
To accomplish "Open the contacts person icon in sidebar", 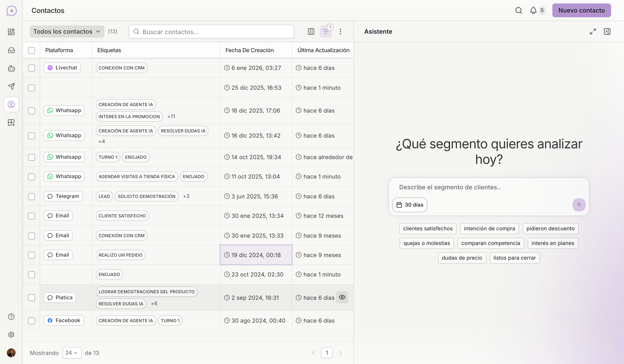I will (x=11, y=104).
